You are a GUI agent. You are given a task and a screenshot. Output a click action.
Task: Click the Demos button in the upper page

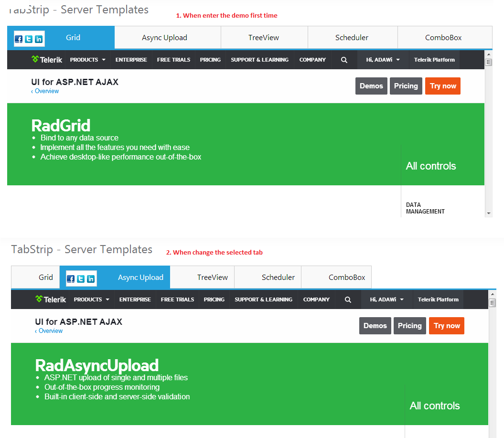coord(371,86)
